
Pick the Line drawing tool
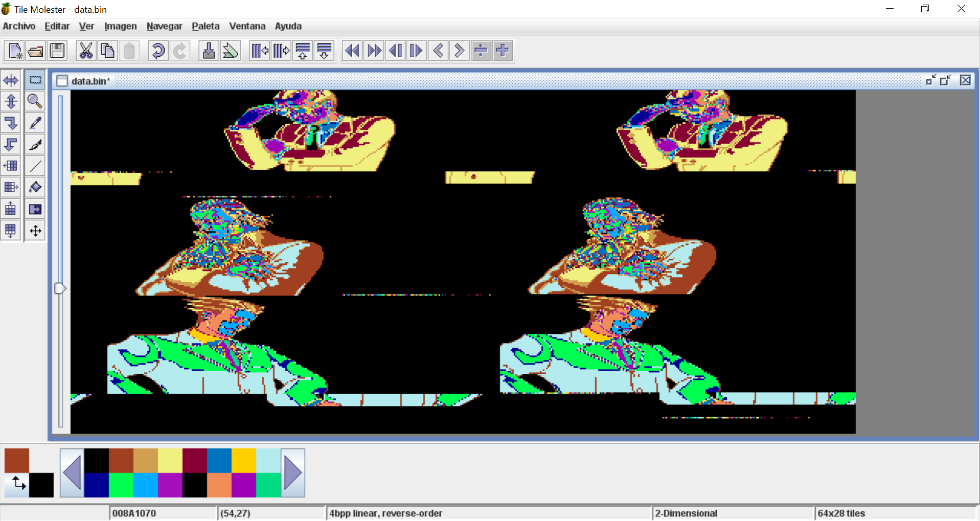[x=35, y=166]
